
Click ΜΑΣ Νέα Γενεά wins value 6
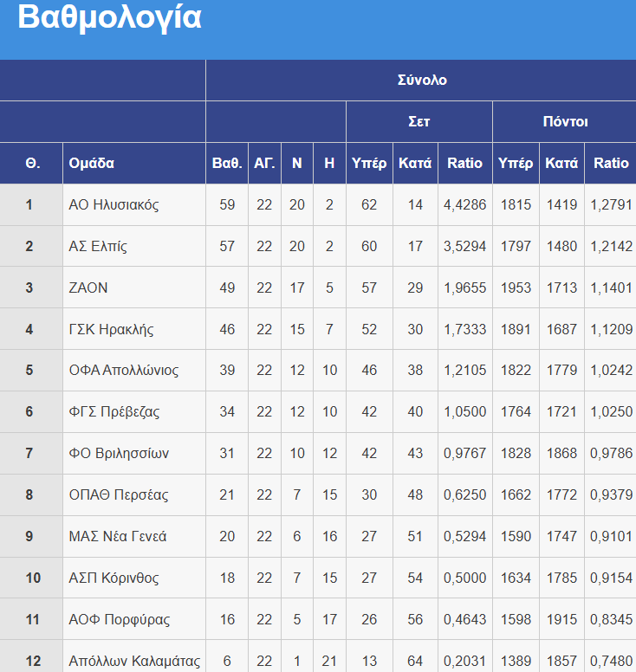[297, 537]
